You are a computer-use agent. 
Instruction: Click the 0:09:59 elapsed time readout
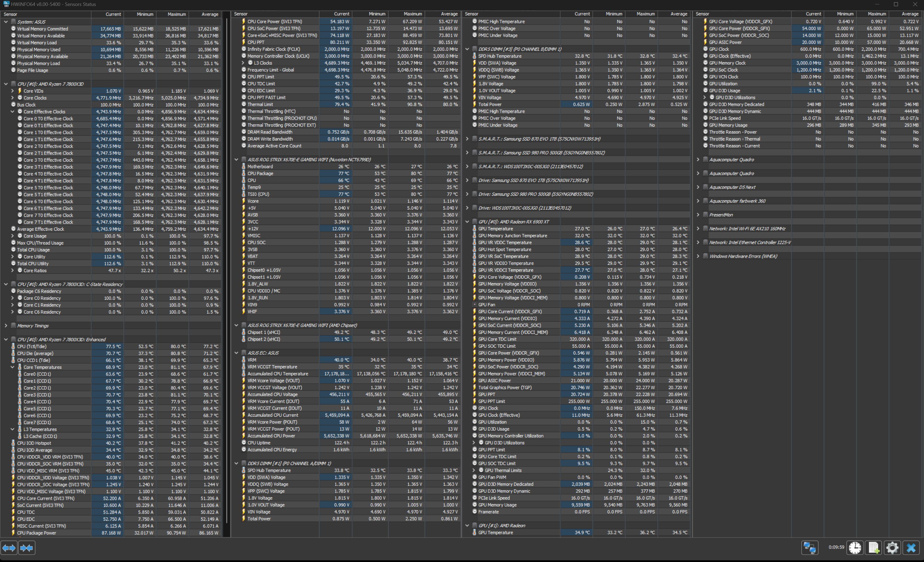pyautogui.click(x=836, y=547)
